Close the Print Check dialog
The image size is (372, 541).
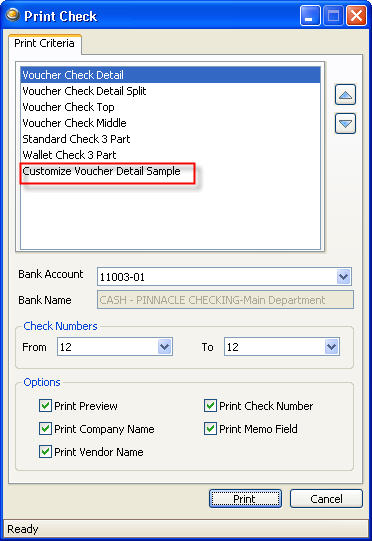(356, 16)
